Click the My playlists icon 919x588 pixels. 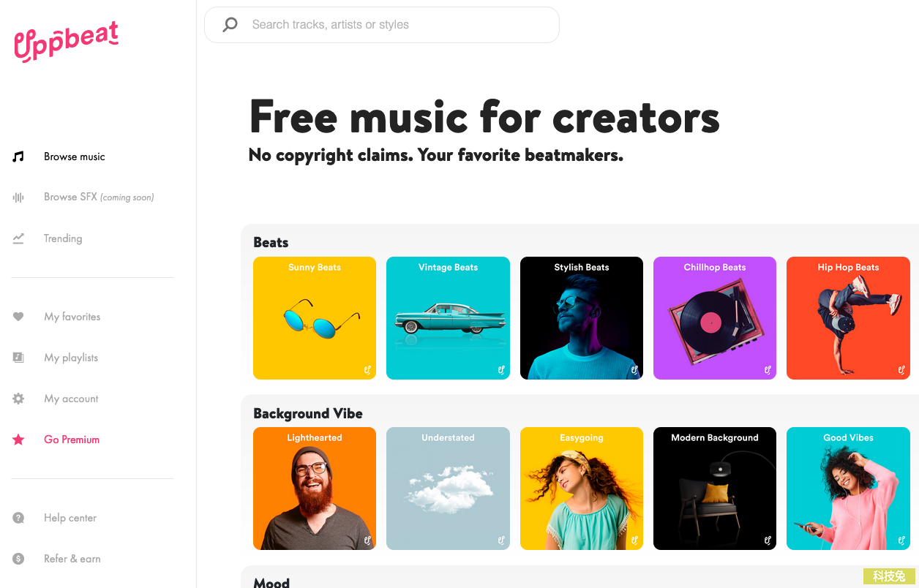coord(18,358)
